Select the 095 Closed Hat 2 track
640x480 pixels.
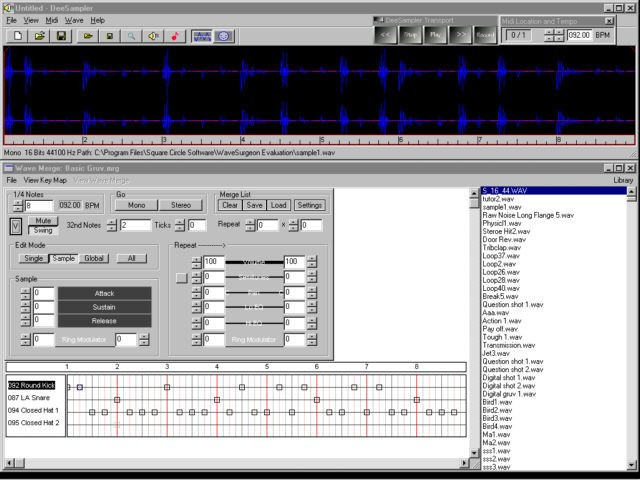(x=33, y=423)
